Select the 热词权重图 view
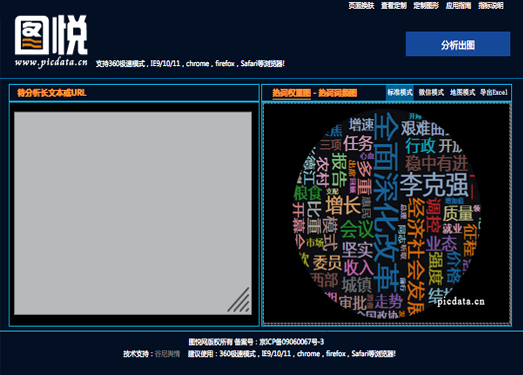Image resolution: width=523 pixels, height=375 pixels. (x=292, y=93)
